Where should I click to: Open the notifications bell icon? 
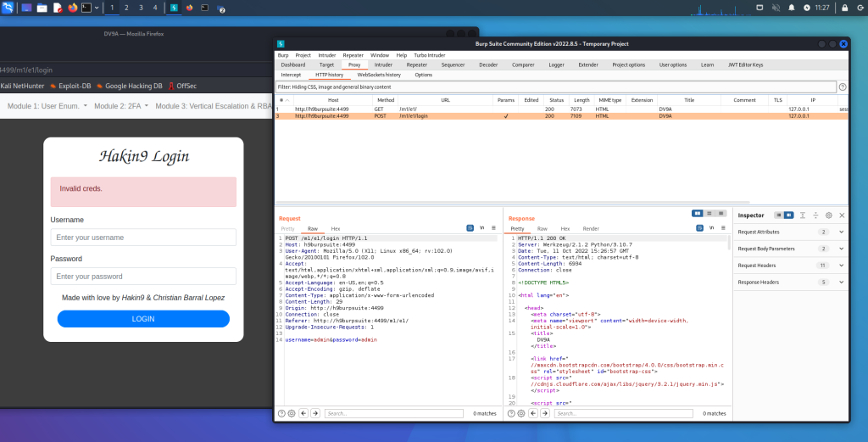pos(792,8)
